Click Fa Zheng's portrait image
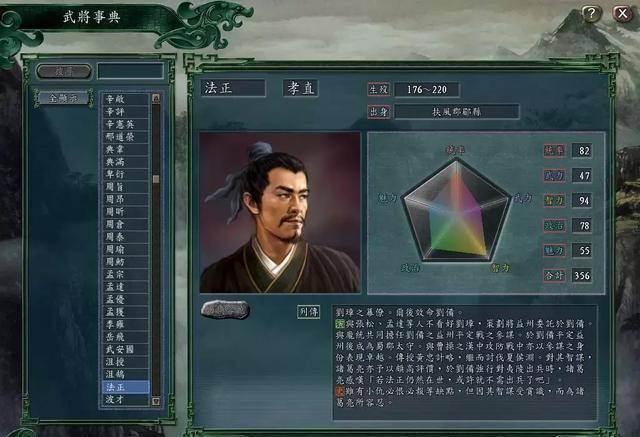This screenshot has width=640, height=437. [x=280, y=212]
